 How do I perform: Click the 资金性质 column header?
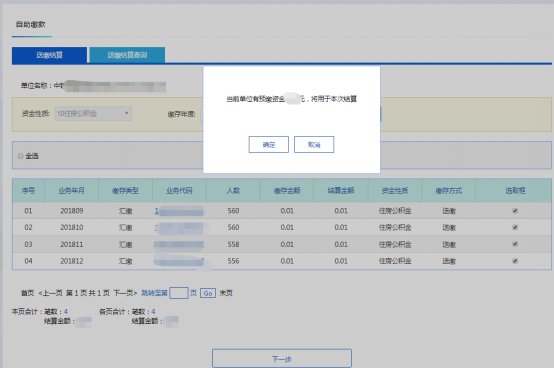(395, 191)
